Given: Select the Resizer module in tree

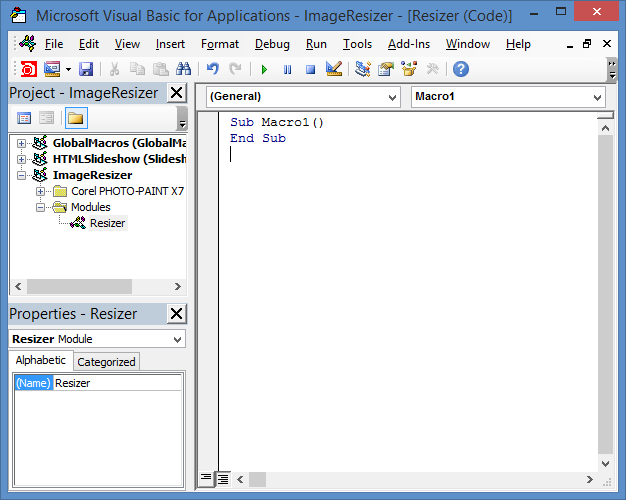Looking at the screenshot, I should pyautogui.click(x=107, y=223).
